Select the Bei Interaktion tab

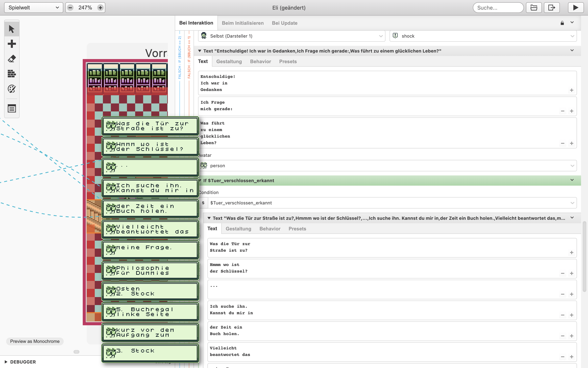point(196,23)
